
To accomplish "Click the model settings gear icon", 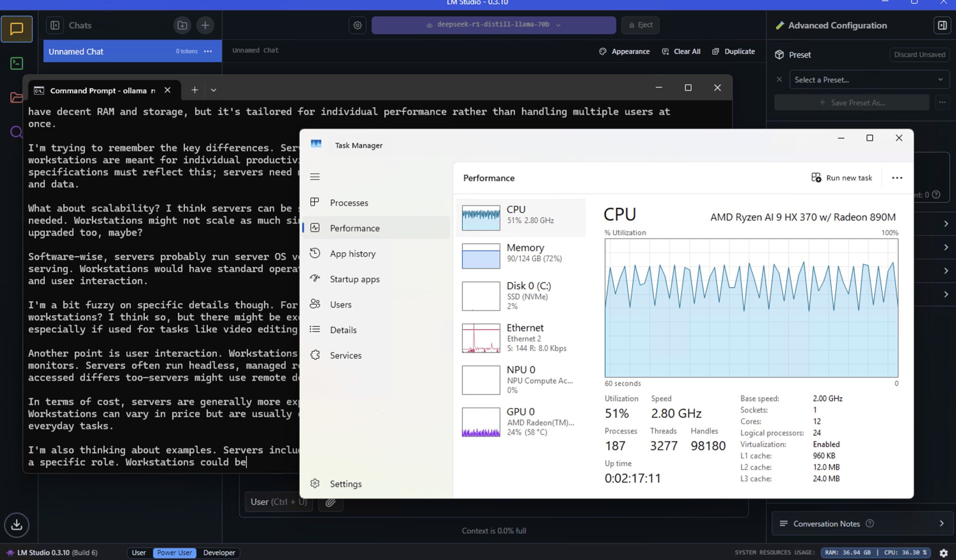I will 357,25.
